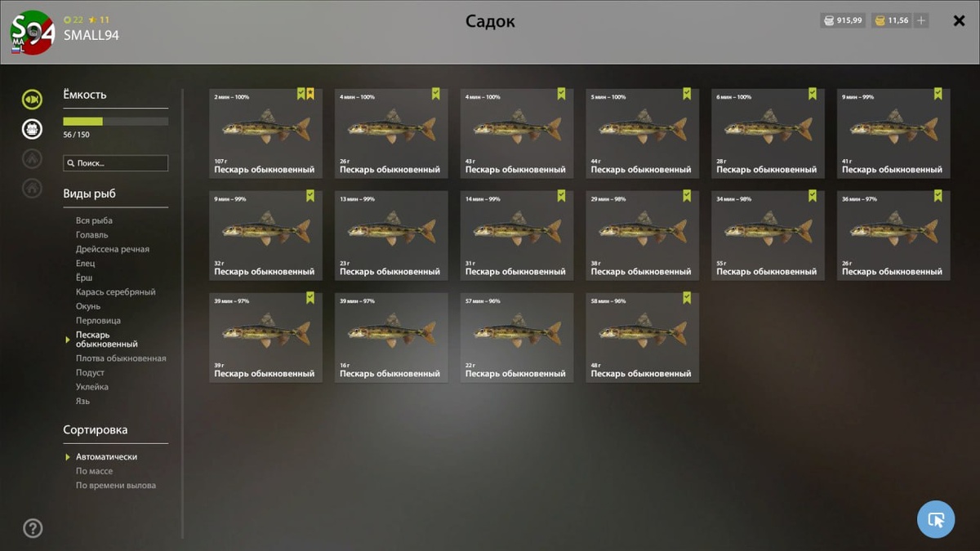Click the Поиск search field
Viewport: 980px width, 551px height.
[116, 163]
